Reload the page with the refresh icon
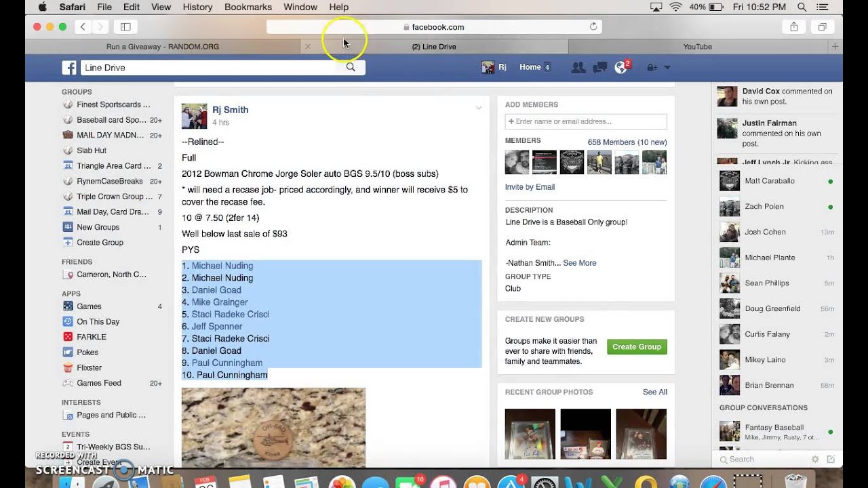Screen dimensions: 868x488 593,27
